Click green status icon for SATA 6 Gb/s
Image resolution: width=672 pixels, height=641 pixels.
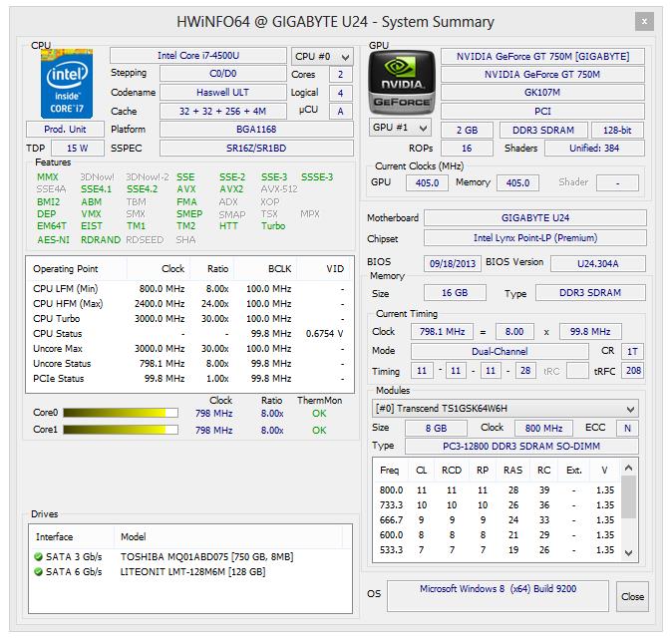tap(38, 571)
